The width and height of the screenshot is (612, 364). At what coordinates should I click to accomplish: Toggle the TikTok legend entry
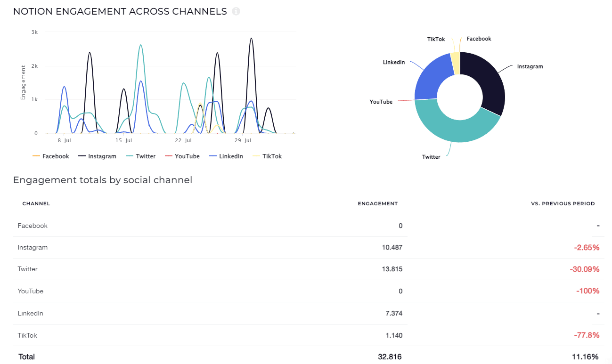(267, 156)
